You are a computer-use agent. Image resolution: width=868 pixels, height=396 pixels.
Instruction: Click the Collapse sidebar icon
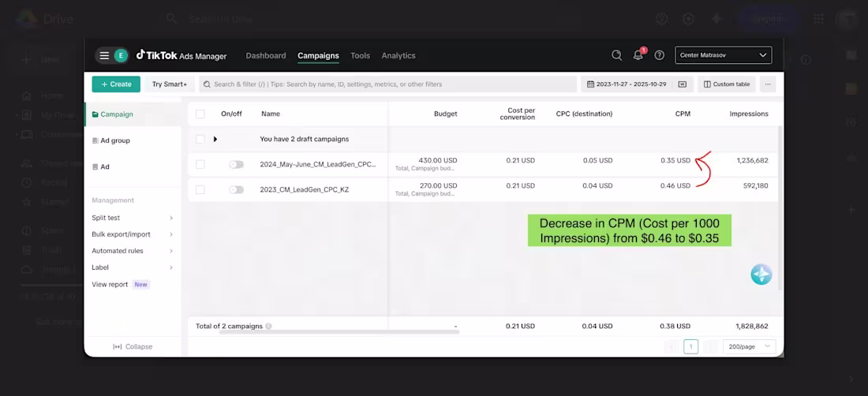(118, 347)
